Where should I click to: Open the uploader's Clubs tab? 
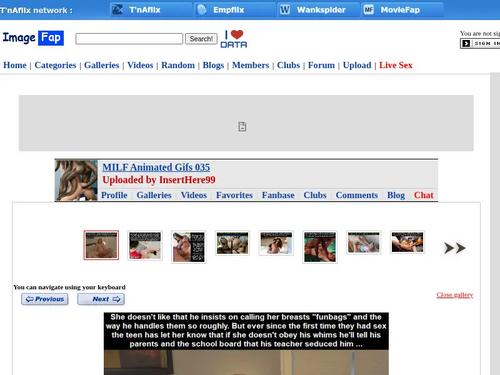[x=315, y=195]
